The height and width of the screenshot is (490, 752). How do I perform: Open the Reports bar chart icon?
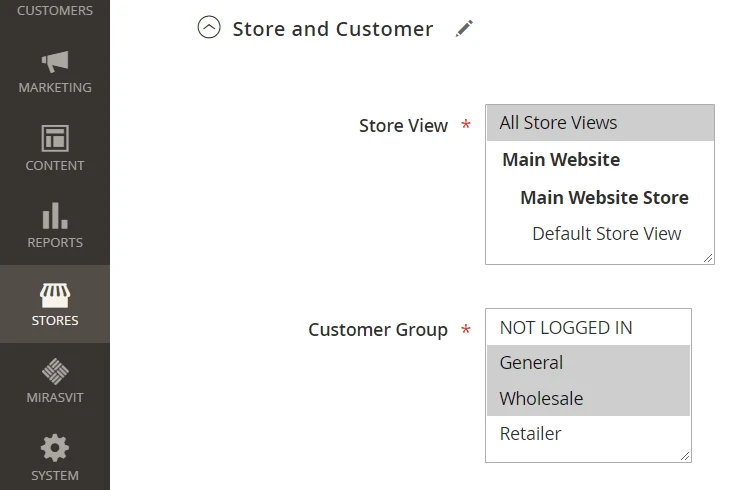coord(55,215)
